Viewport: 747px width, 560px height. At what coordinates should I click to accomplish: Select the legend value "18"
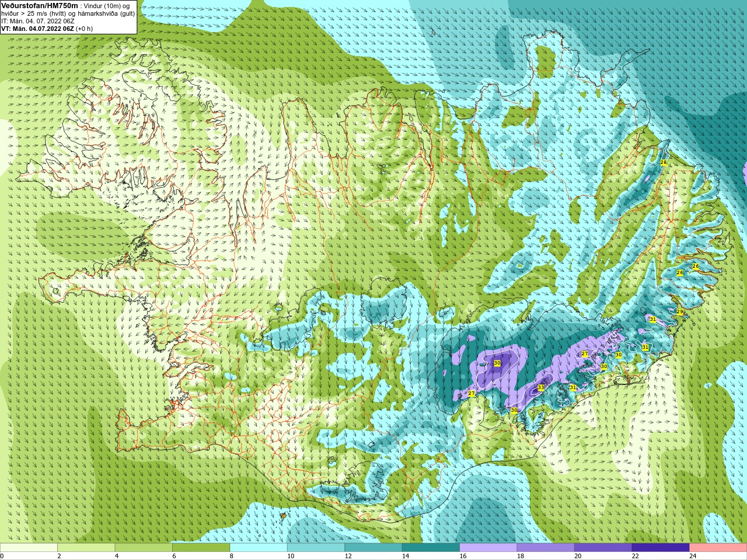click(521, 556)
